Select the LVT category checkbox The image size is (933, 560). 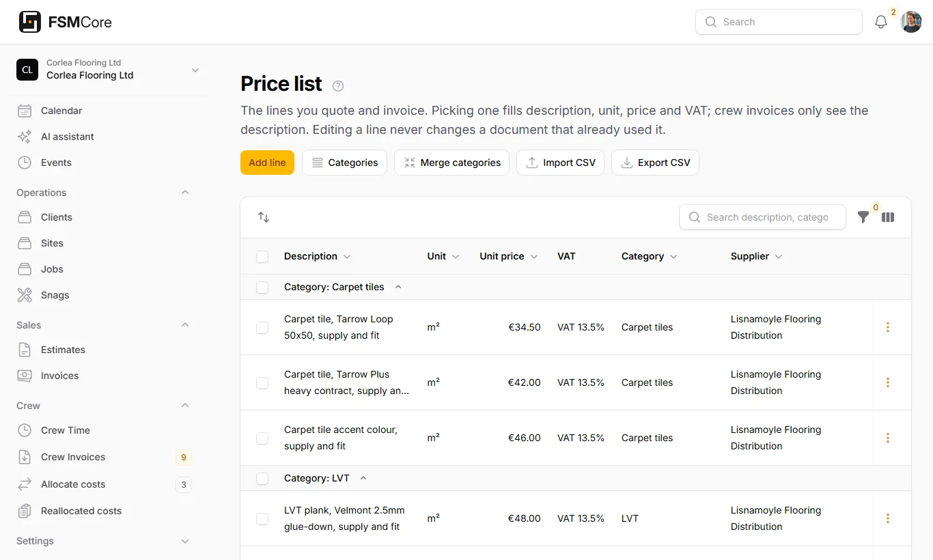click(x=262, y=479)
